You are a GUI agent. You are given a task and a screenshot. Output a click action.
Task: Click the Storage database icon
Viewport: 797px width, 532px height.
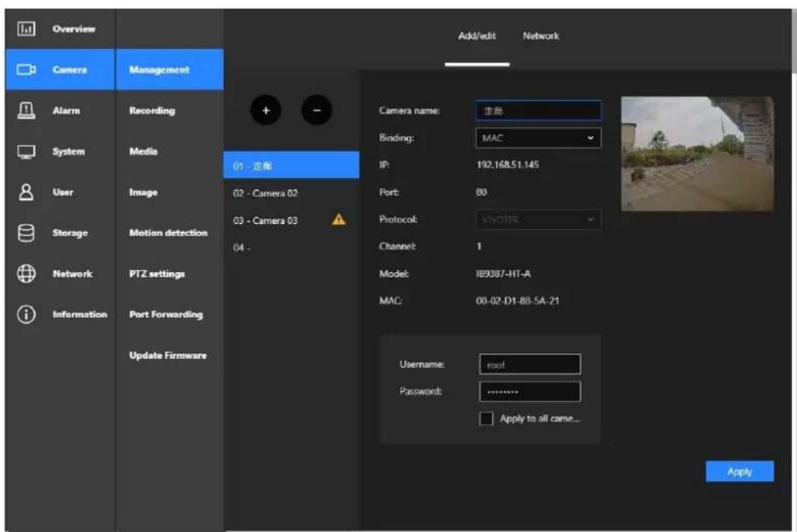[26, 233]
